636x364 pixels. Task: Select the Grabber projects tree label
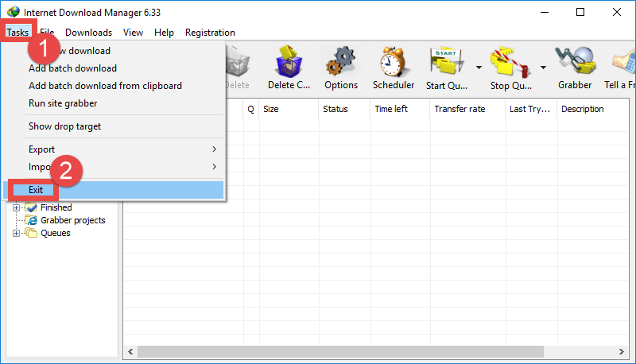(x=73, y=220)
